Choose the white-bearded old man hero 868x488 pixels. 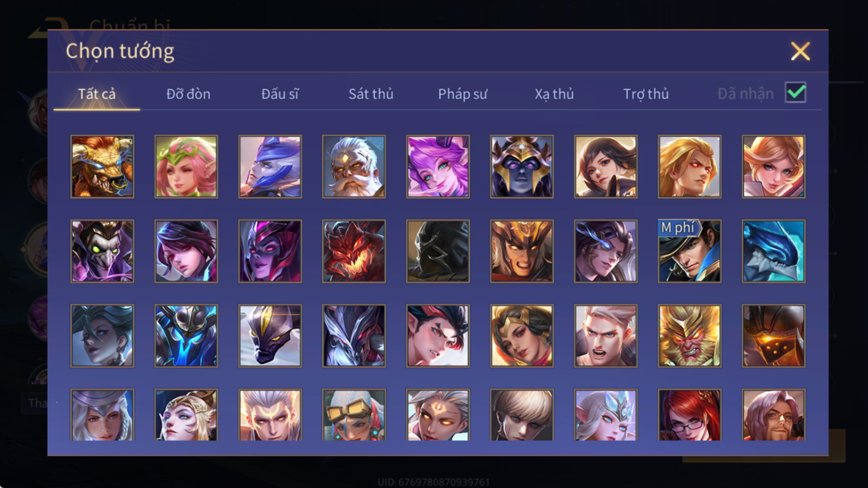354,166
